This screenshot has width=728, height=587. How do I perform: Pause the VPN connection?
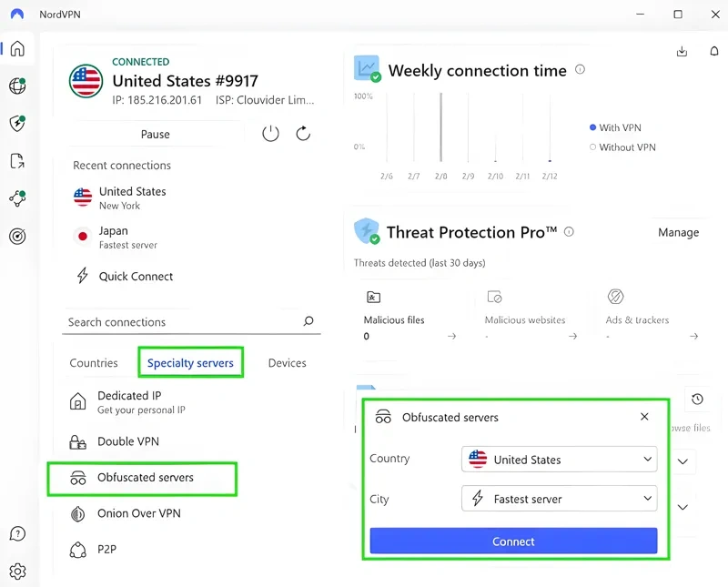pos(155,134)
